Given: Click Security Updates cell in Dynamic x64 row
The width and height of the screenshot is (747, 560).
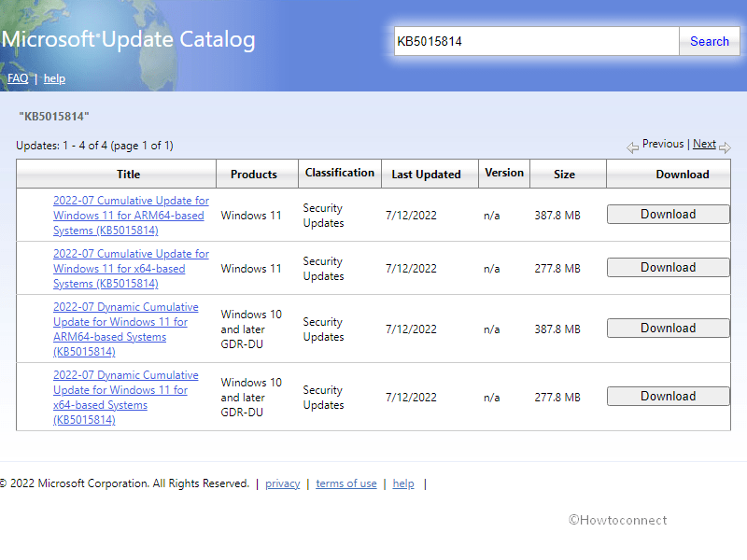Looking at the screenshot, I should 323,398.
